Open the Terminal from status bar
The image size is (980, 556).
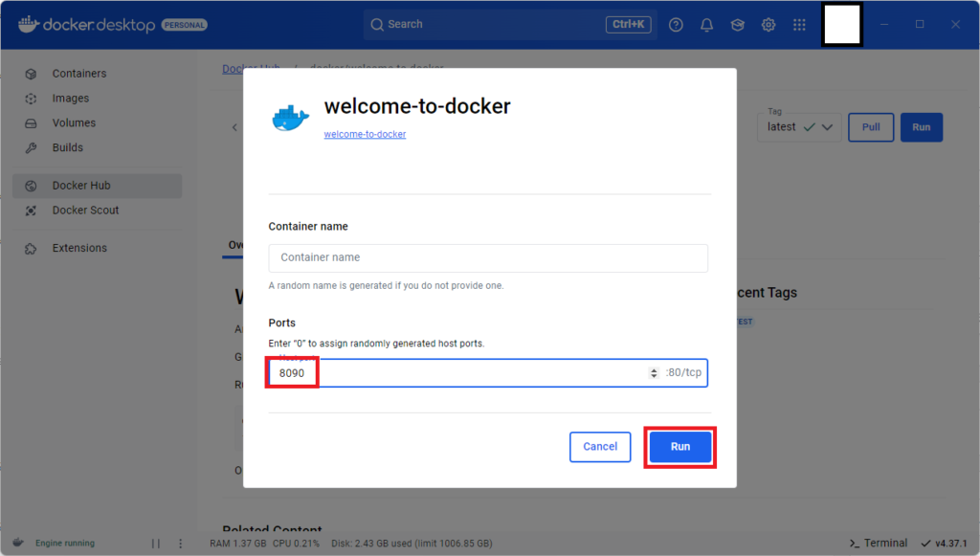tap(879, 543)
